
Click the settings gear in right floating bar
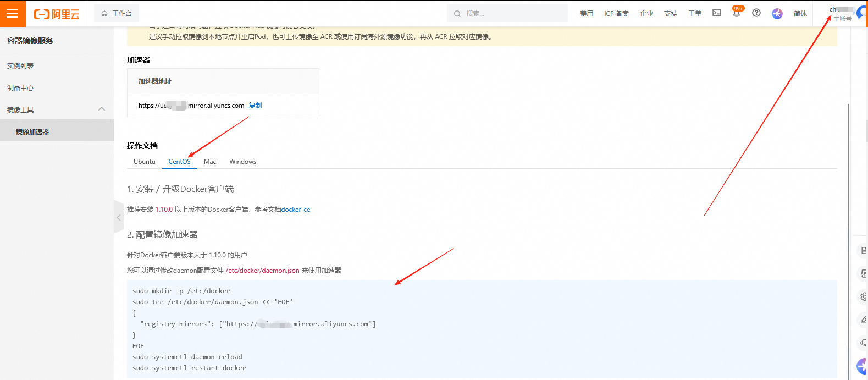863,296
